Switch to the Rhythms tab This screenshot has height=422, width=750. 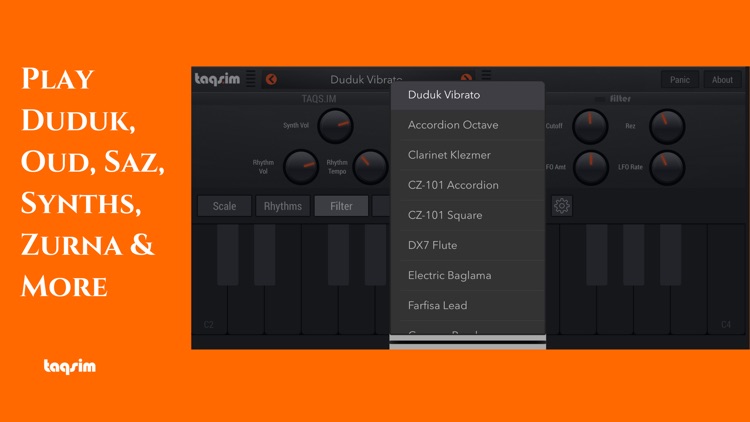(283, 206)
